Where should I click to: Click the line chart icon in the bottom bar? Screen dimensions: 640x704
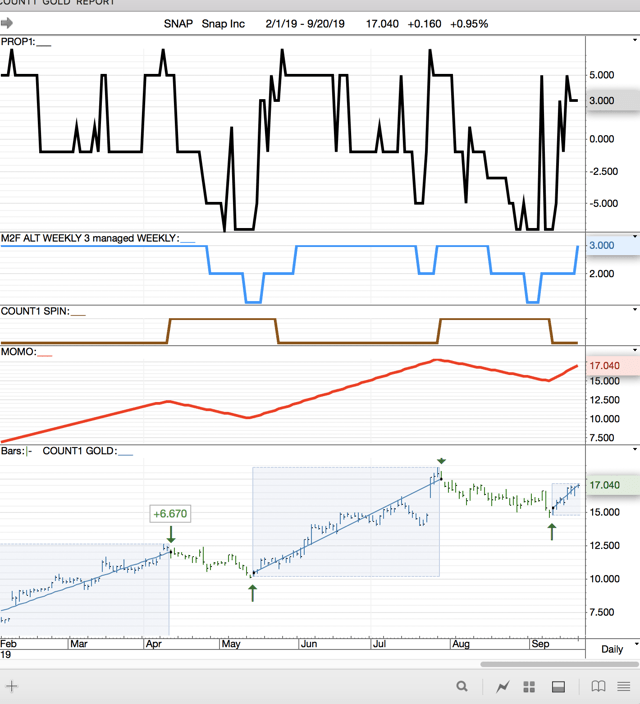click(x=503, y=686)
